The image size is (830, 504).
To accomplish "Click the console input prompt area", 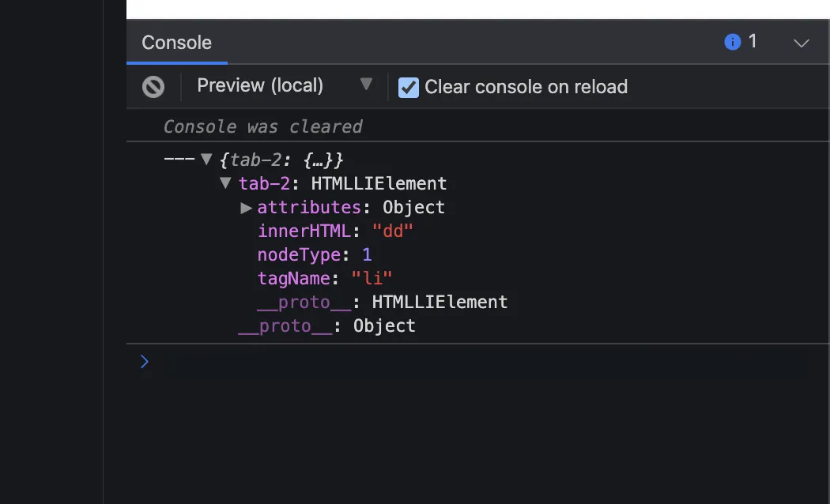I will point(474,362).
